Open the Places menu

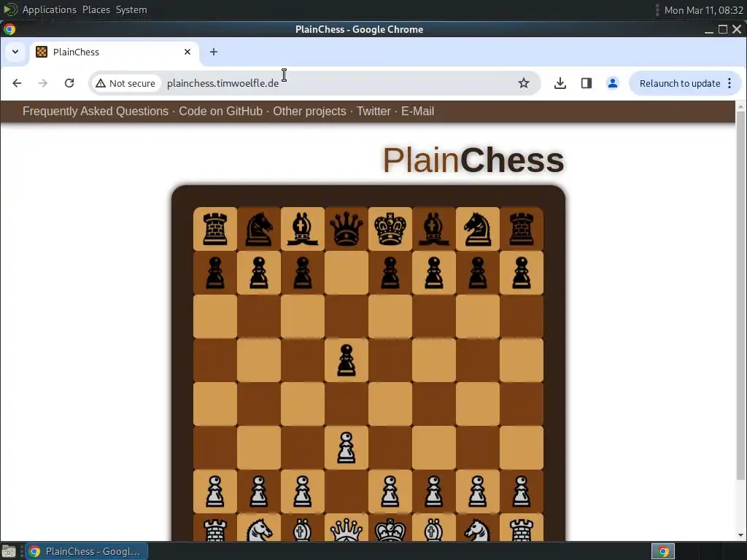96,10
